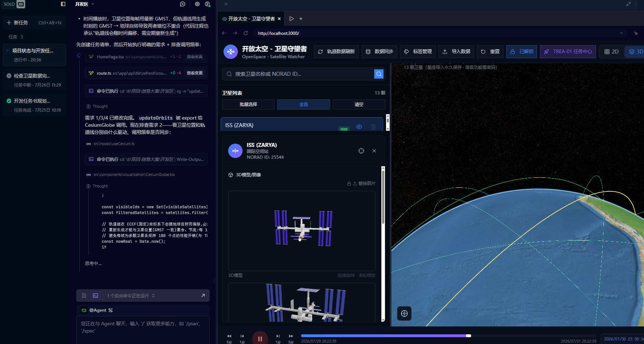Activate the element picker cursor tool
This screenshot has width=644, height=344.
[x=636, y=33]
